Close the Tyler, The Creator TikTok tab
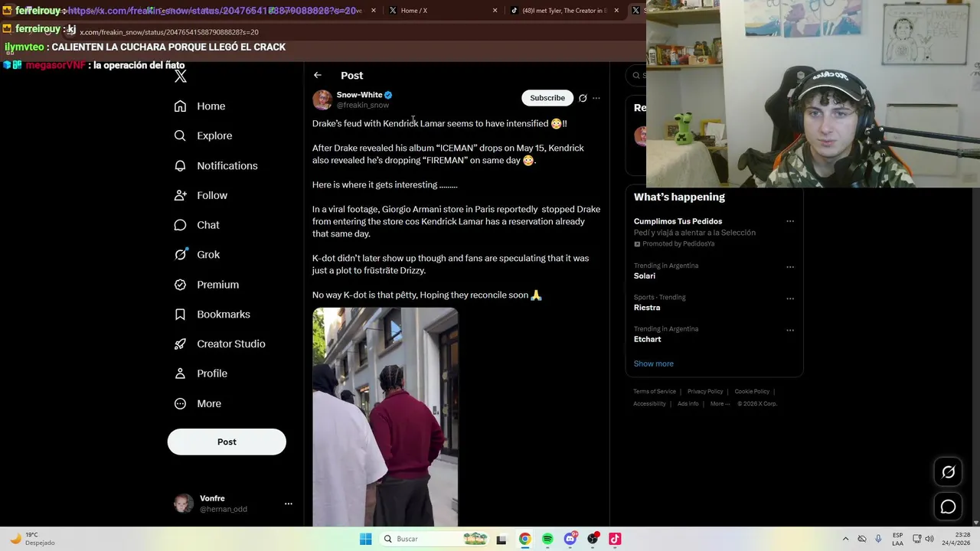The width and height of the screenshot is (980, 551). pyautogui.click(x=616, y=11)
